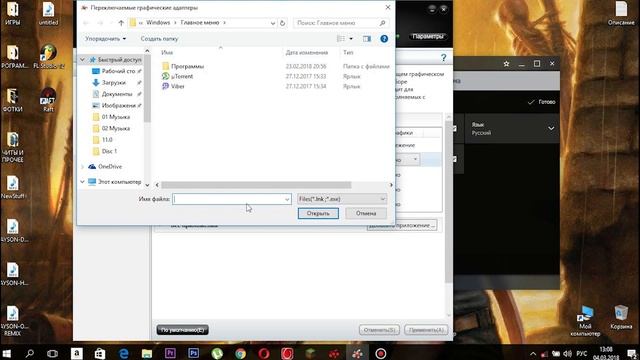Open the blue help icon in dialog

384,39
